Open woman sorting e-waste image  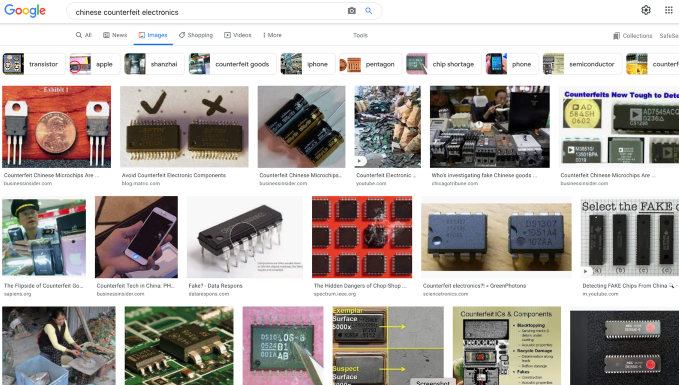point(59,346)
